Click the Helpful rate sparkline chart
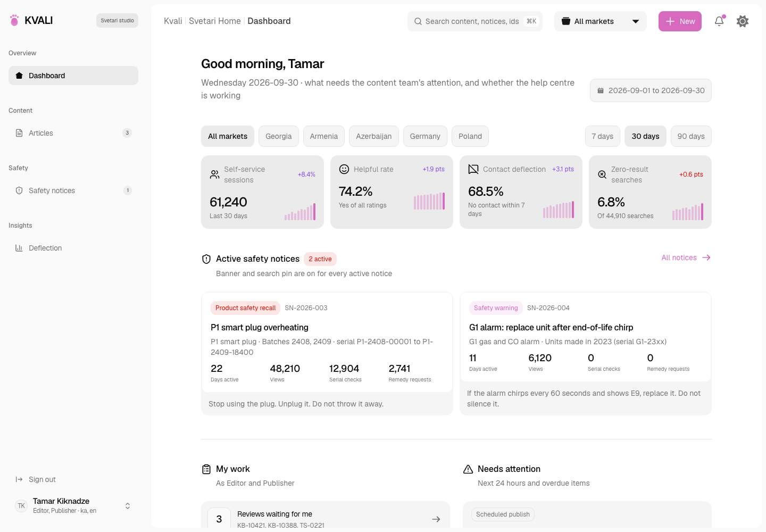This screenshot has width=766, height=532. [x=429, y=201]
